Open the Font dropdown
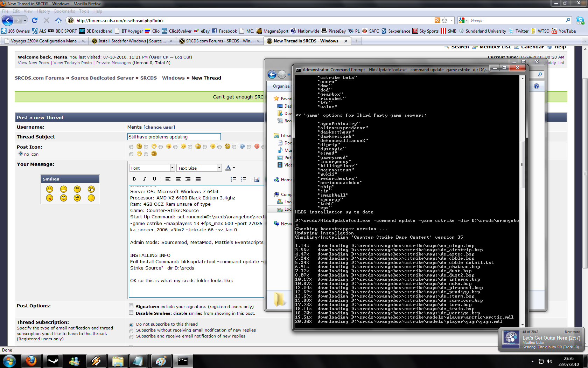The width and height of the screenshot is (588, 368). [x=152, y=168]
